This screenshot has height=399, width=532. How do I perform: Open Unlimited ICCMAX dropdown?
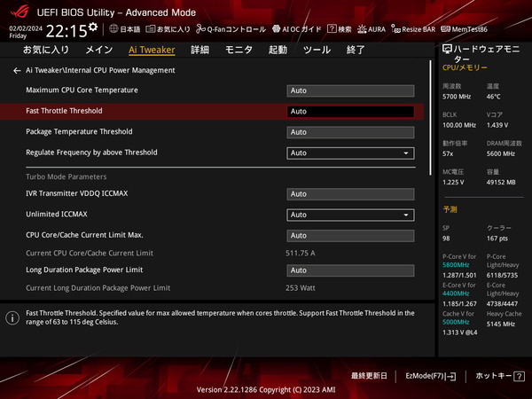(x=350, y=215)
